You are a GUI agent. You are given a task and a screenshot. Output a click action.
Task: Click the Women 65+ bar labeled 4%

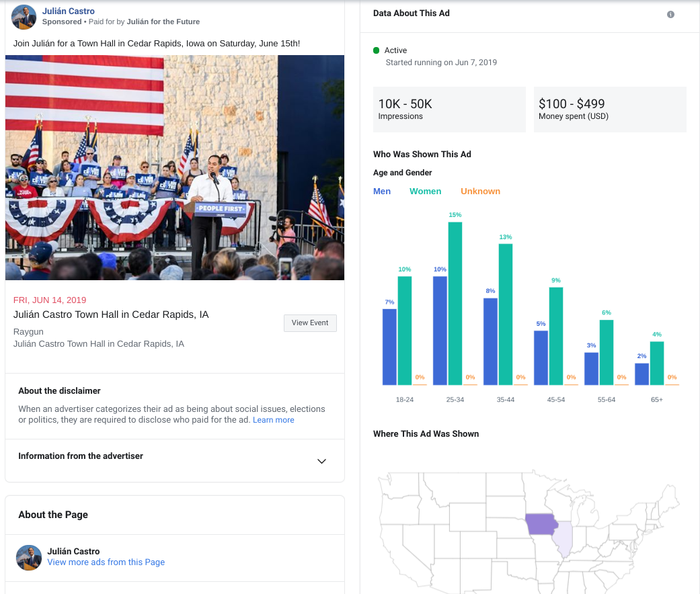click(657, 363)
